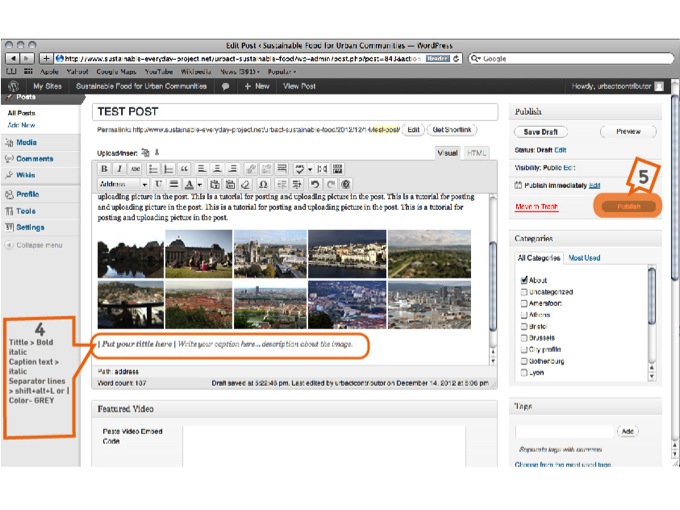Screen dimensions: 680x510
Task: Toggle fullscreen editing mode
Action: (x=322, y=169)
